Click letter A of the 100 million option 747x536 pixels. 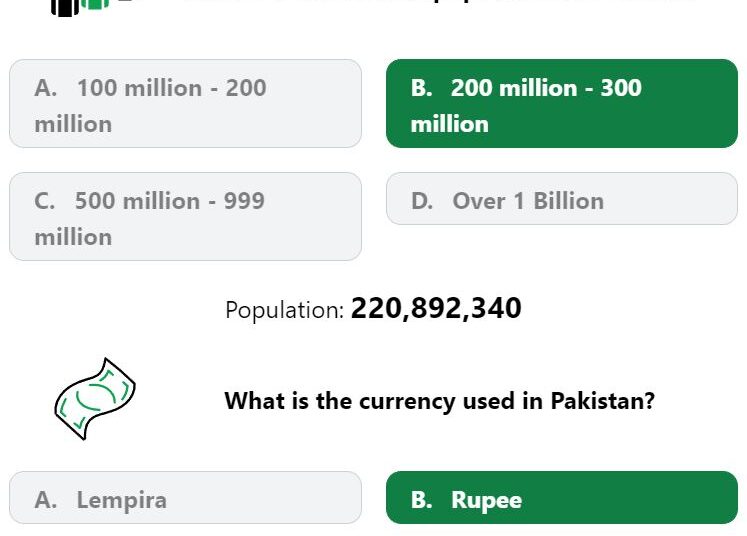coord(46,88)
